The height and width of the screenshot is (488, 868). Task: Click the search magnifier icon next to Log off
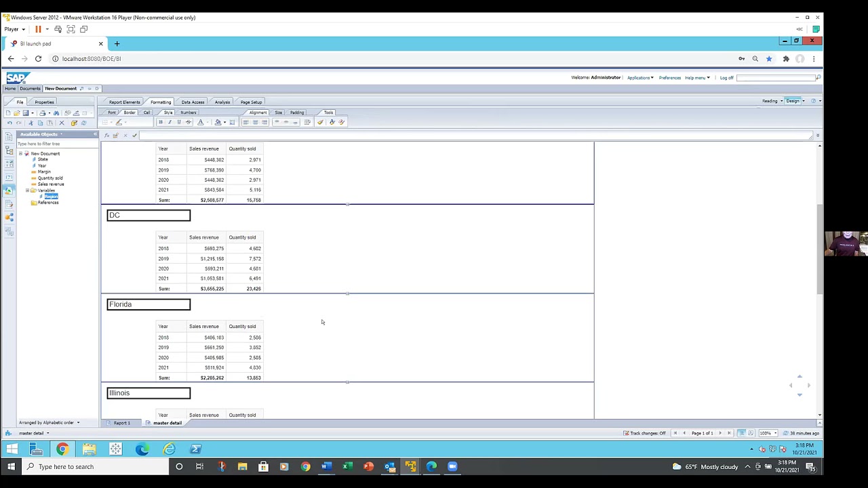click(818, 77)
